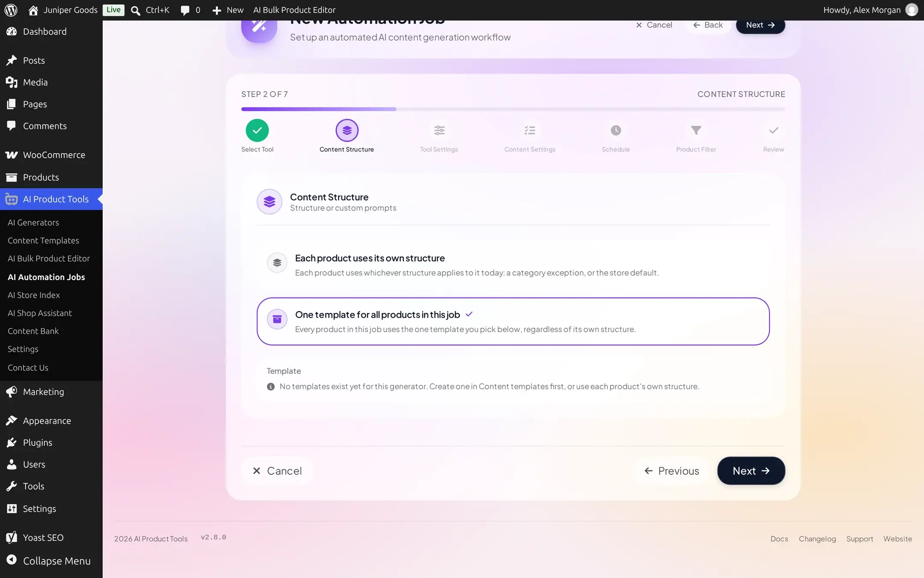Click the Schedule clock step icon
This screenshot has height=578, width=924.
[616, 130]
